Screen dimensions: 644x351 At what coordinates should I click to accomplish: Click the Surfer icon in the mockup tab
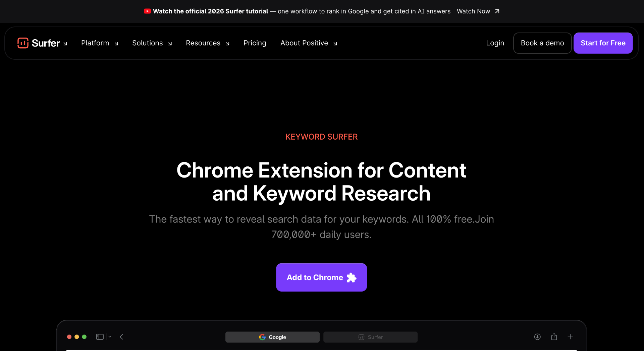click(361, 337)
